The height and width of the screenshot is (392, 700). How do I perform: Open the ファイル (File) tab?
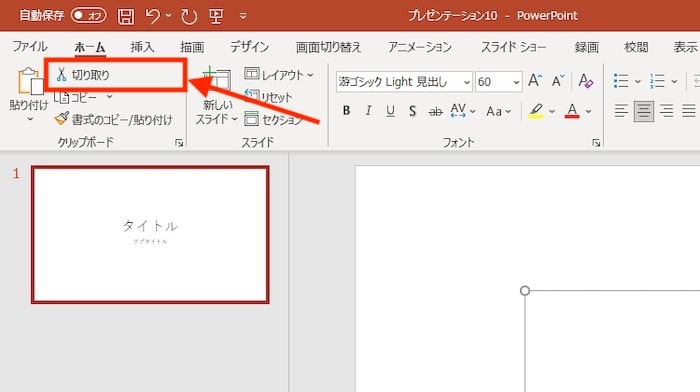(29, 46)
